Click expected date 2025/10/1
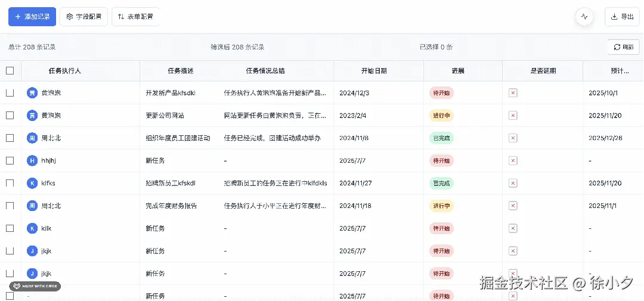644x301 pixels. (x=603, y=93)
